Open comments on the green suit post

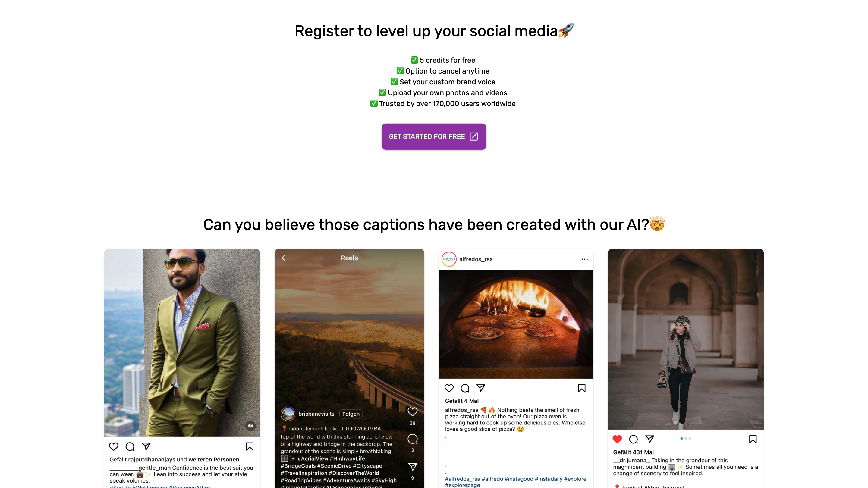point(130,446)
